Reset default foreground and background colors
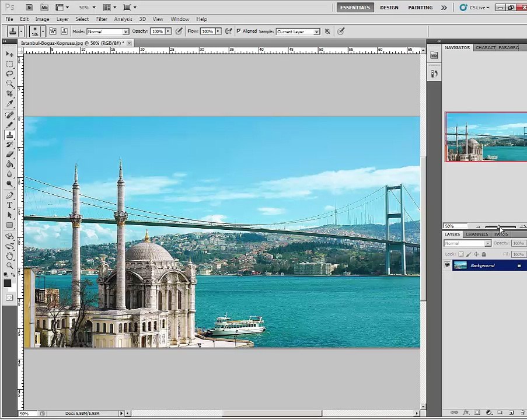This screenshot has width=527, height=420. [x=6, y=275]
